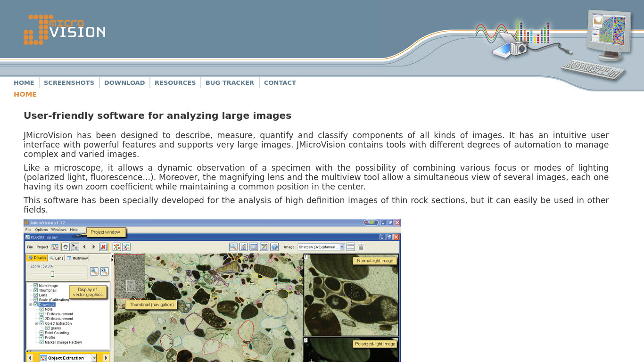The image size is (644, 362).
Task: Switch to the Display tab
Action: (37, 258)
